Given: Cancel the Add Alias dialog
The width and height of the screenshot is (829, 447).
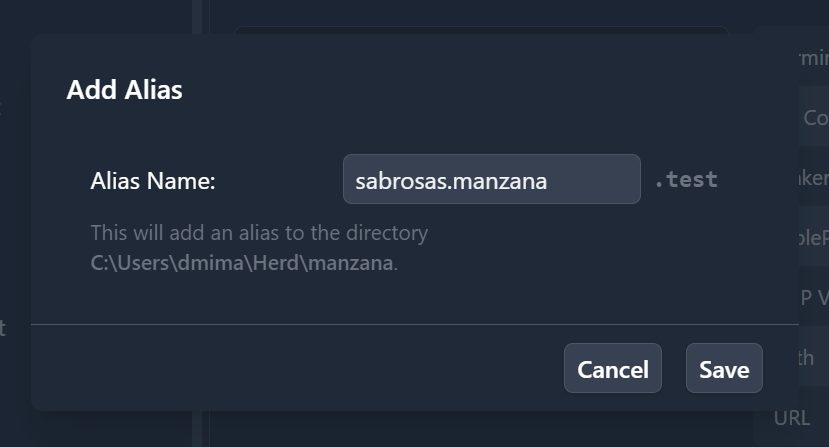Looking at the screenshot, I should click(x=612, y=368).
